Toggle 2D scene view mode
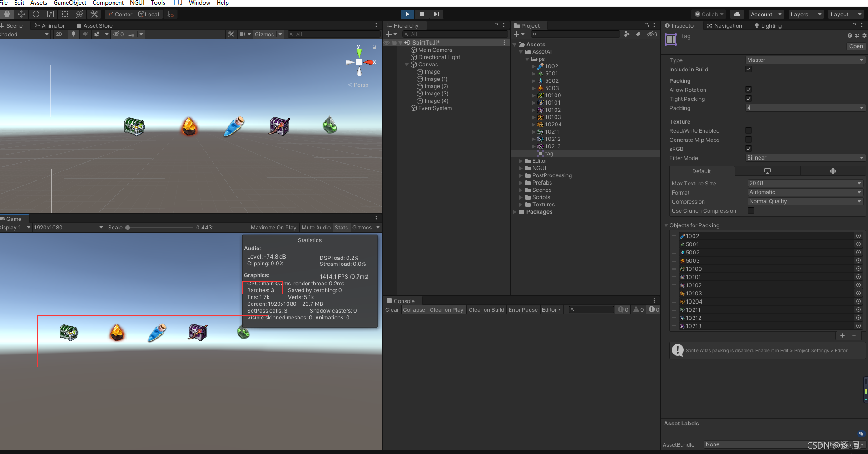Screen dimensions: 868x454 59,34
